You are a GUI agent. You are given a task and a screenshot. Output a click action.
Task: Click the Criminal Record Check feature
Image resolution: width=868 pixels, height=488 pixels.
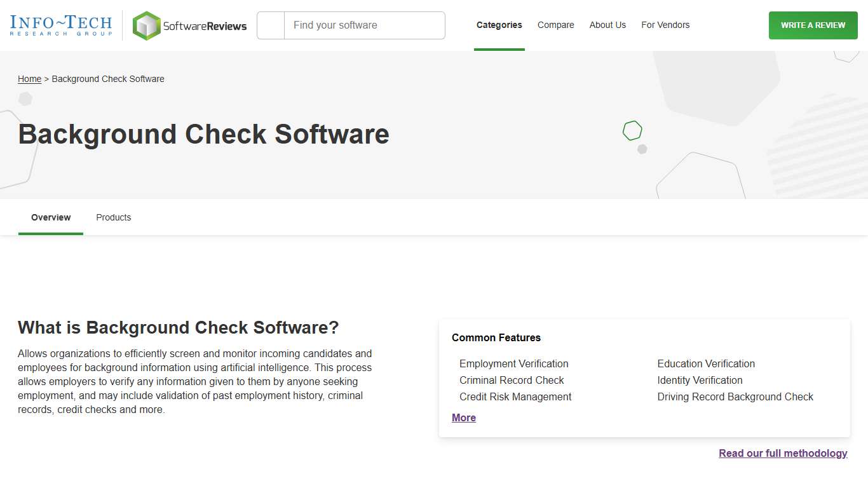click(x=512, y=380)
